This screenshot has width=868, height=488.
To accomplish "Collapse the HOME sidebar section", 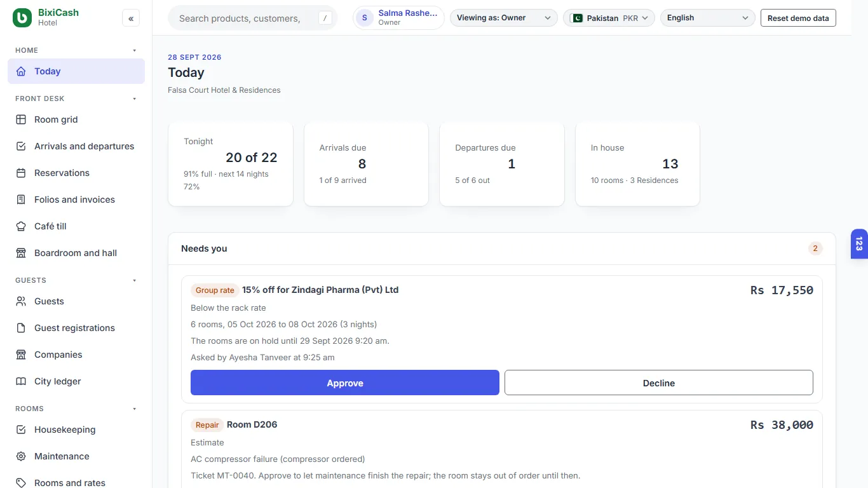I will [x=134, y=50].
